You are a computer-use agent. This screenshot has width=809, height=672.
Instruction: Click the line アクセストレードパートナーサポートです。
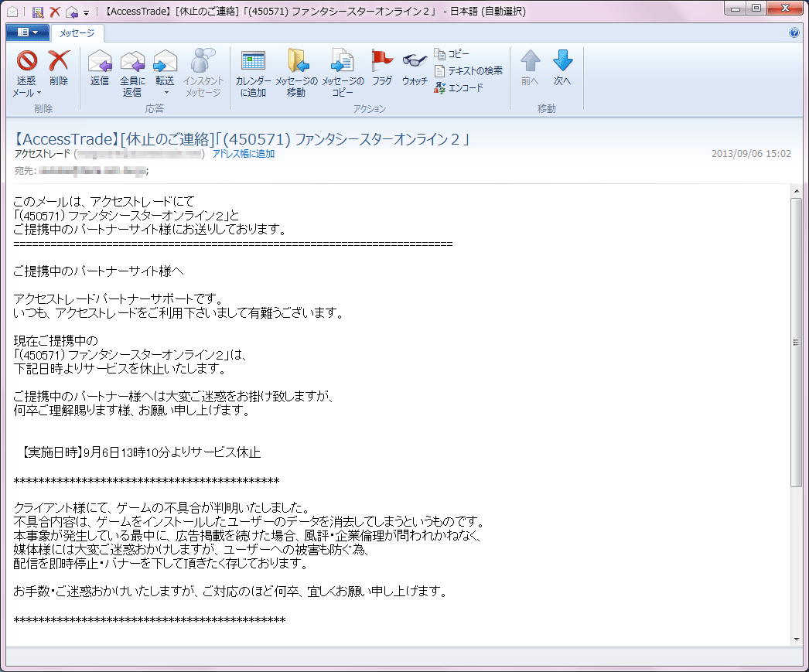tap(118, 299)
